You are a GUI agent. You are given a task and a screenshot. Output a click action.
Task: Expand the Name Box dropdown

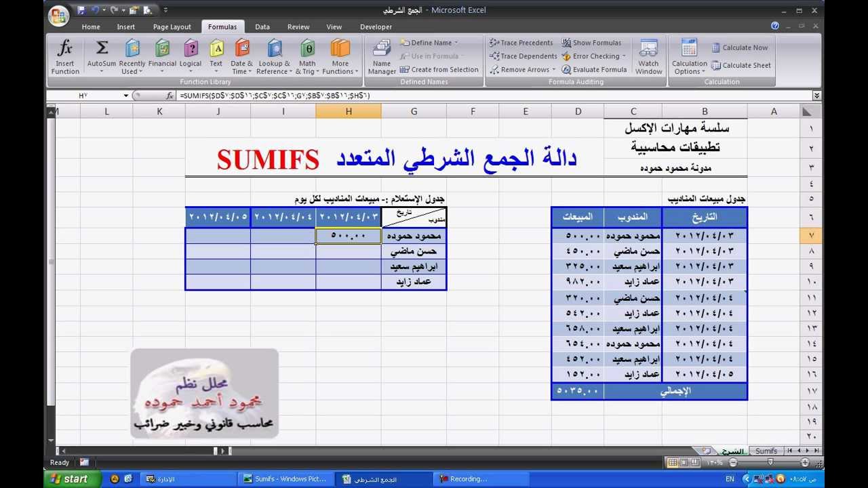coord(126,96)
